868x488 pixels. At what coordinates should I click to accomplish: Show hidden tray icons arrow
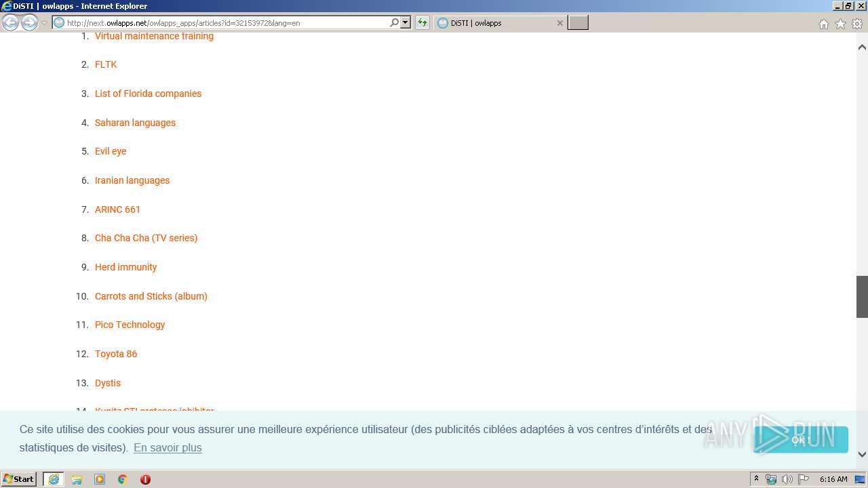pyautogui.click(x=757, y=479)
